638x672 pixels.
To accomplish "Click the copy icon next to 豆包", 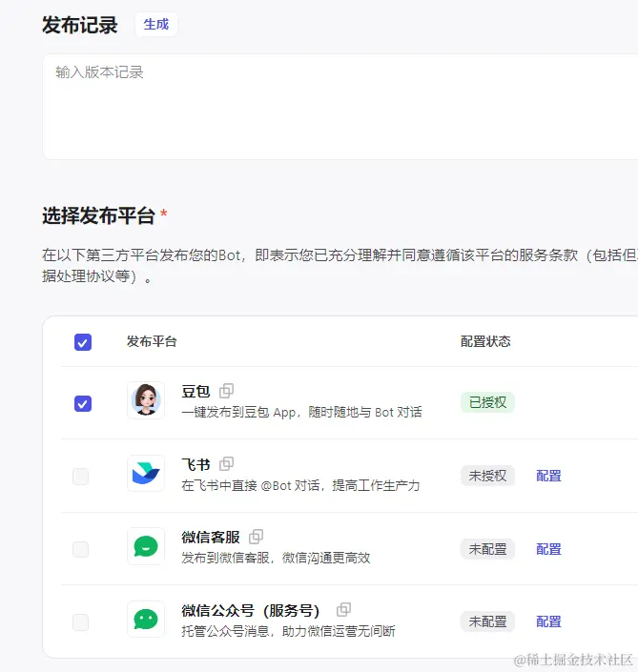I will pos(226,391).
